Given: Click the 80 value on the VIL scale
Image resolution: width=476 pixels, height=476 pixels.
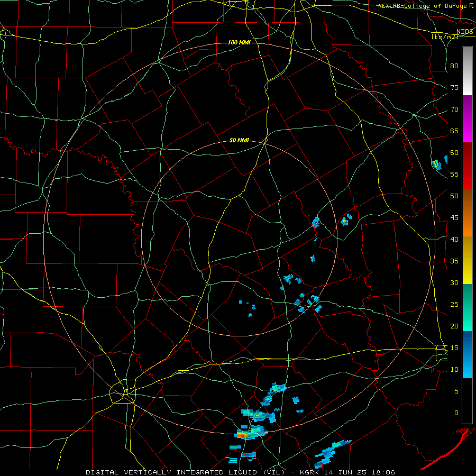Looking at the screenshot, I should (x=454, y=66).
